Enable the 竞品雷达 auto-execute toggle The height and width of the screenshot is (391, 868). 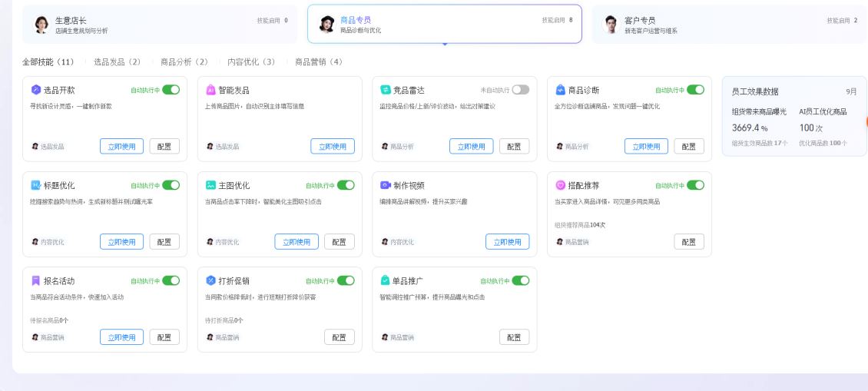coord(520,90)
